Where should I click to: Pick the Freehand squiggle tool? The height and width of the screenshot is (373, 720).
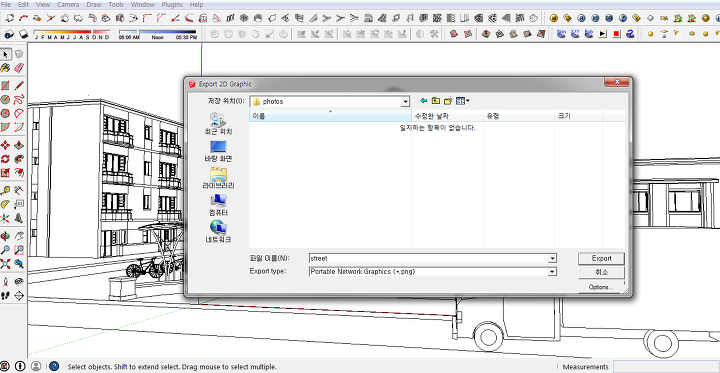coord(19,99)
